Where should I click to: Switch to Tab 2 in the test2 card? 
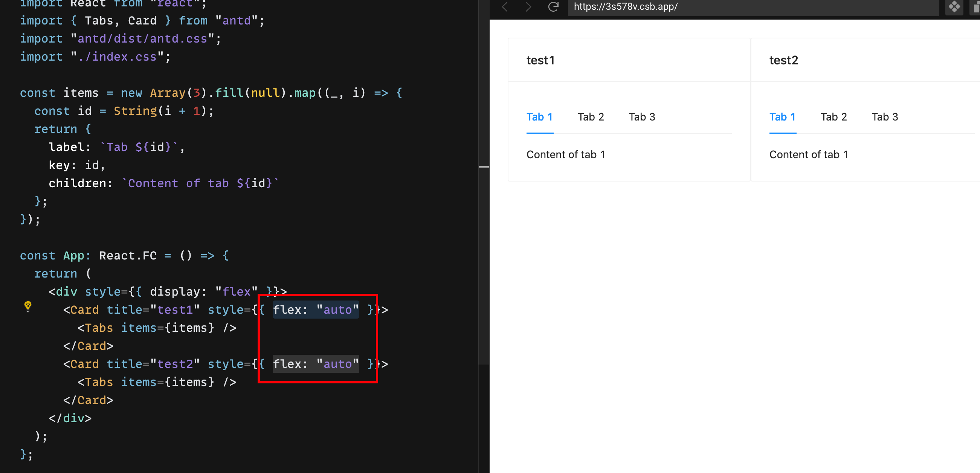click(x=834, y=117)
